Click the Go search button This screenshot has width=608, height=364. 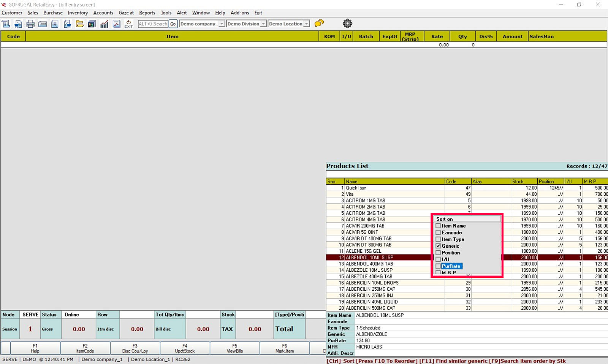[173, 24]
